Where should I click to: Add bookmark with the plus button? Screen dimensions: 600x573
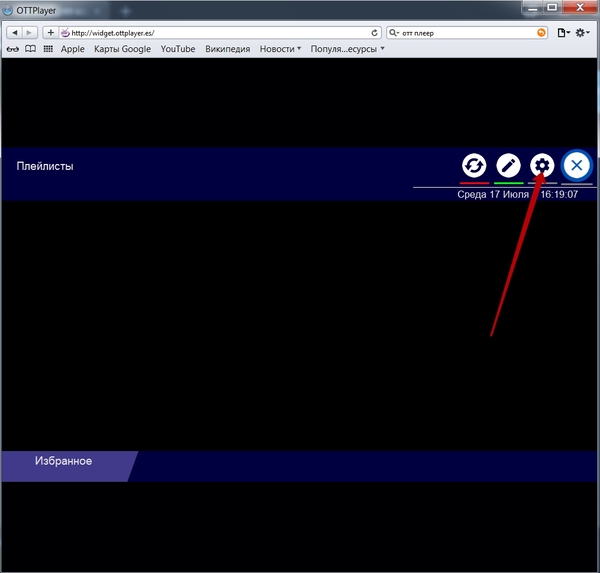[51, 33]
